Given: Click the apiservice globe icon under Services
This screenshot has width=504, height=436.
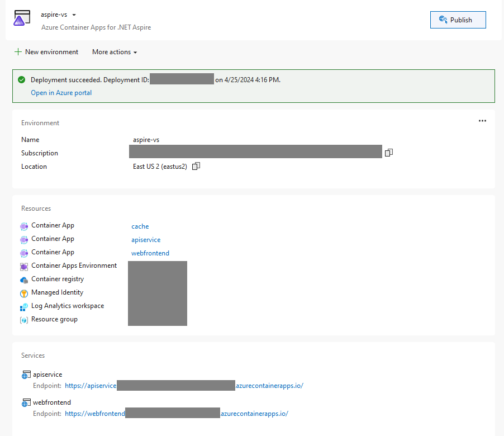Looking at the screenshot, I should click(x=26, y=374).
